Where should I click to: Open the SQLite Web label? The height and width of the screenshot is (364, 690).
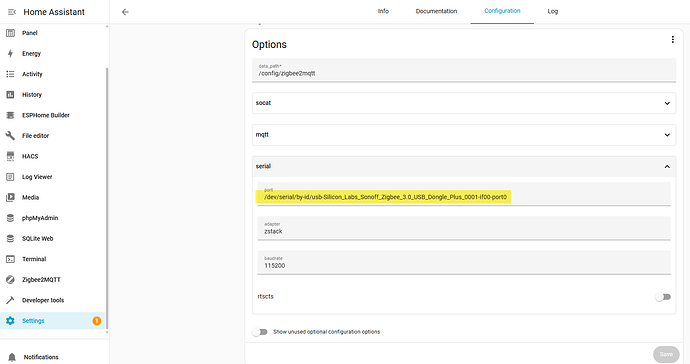[37, 239]
